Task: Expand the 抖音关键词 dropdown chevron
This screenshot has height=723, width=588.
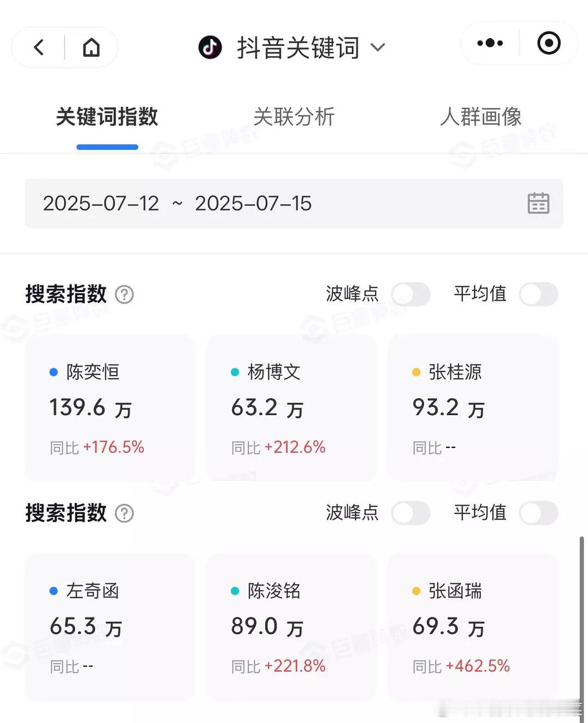Action: coord(378,47)
